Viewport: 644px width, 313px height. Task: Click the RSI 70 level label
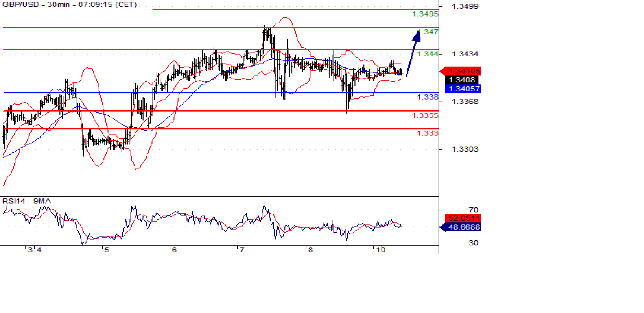473,210
